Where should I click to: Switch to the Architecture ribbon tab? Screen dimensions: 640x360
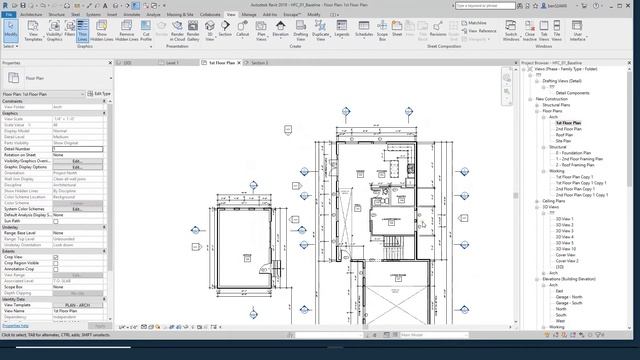(x=31, y=14)
